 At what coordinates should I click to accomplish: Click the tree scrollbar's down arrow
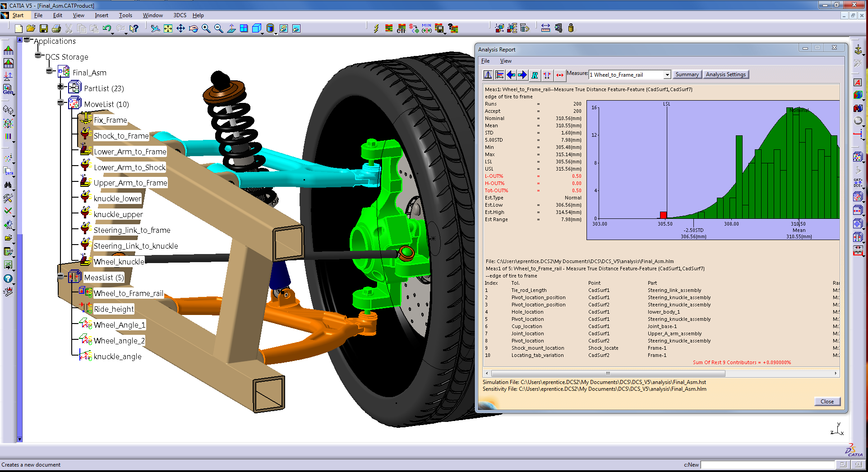click(x=19, y=439)
